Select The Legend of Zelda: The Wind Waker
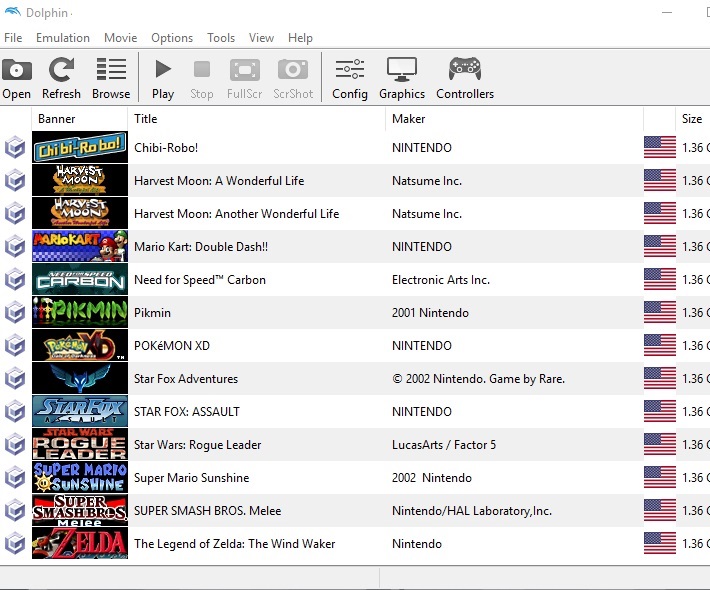 pyautogui.click(x=235, y=544)
